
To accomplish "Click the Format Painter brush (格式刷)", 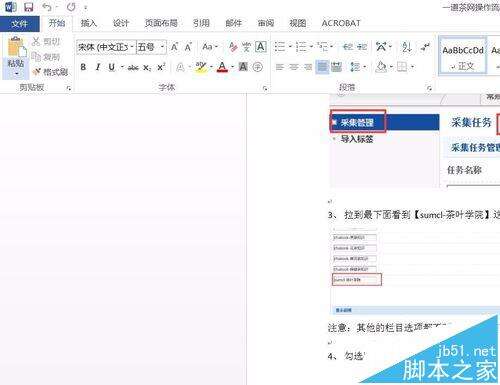I will pyautogui.click(x=50, y=72).
